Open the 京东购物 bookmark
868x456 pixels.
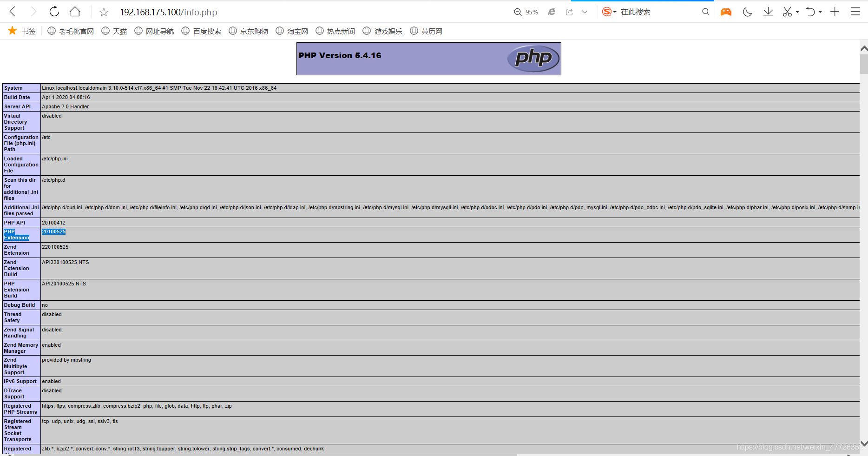tap(249, 31)
